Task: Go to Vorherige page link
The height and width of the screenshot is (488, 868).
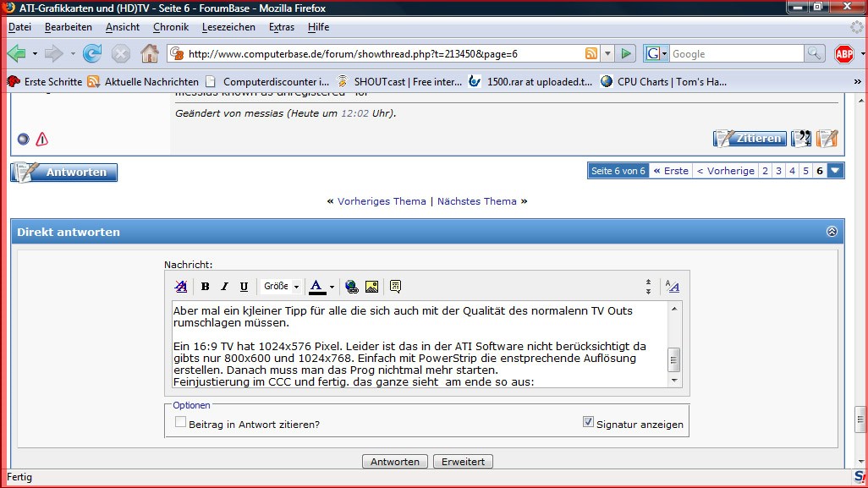Action: coord(725,170)
